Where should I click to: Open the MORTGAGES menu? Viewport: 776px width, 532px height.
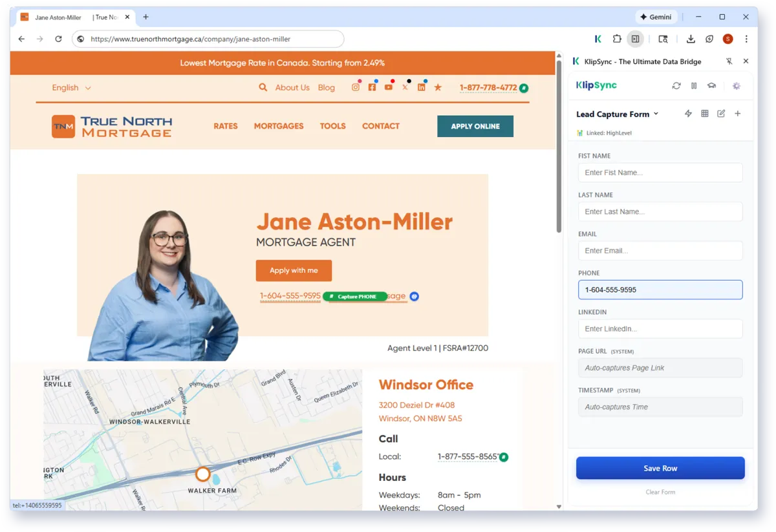click(x=279, y=126)
